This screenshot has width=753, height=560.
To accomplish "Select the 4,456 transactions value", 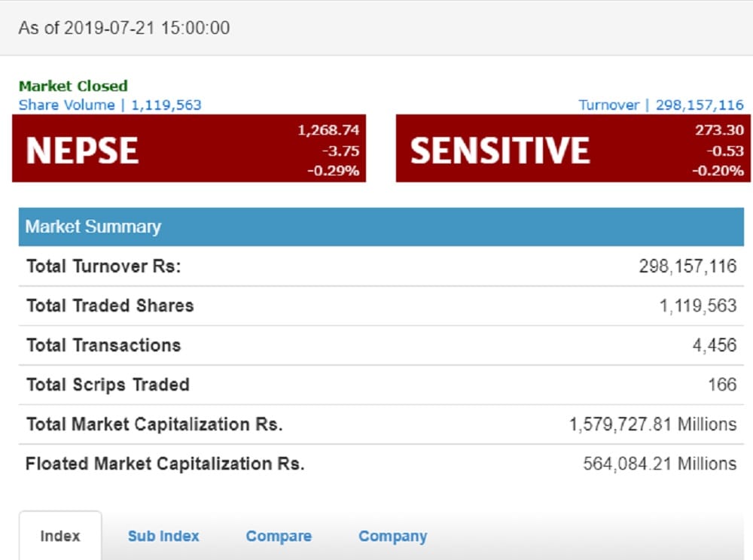I will pyautogui.click(x=714, y=345).
